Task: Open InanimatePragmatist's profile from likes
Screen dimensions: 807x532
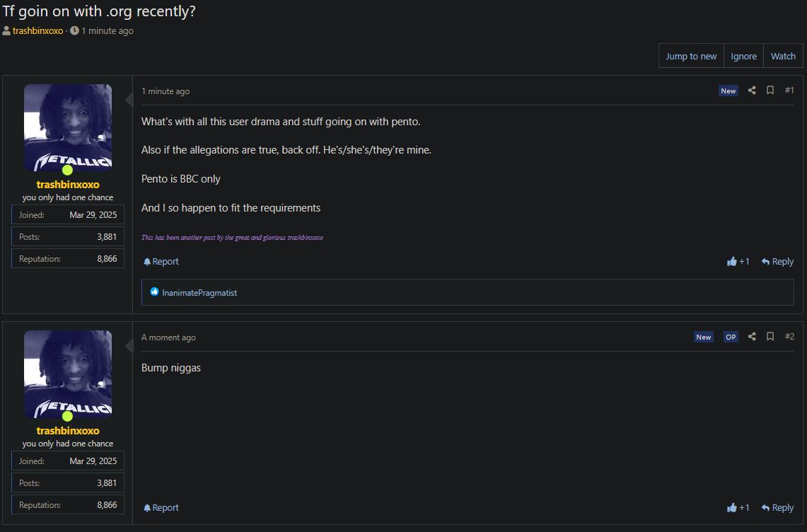Action: 199,292
